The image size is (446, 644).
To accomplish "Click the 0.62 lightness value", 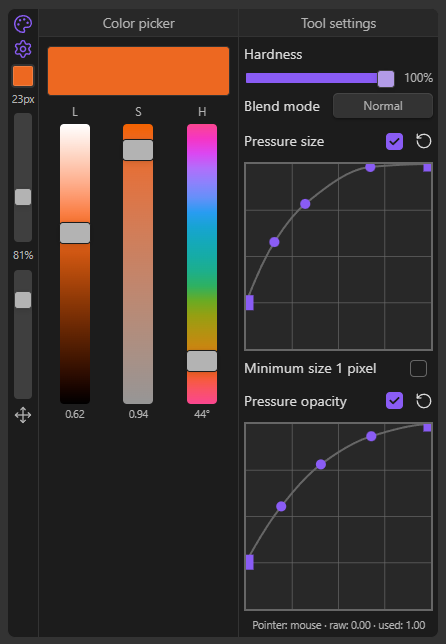I will point(75,414).
